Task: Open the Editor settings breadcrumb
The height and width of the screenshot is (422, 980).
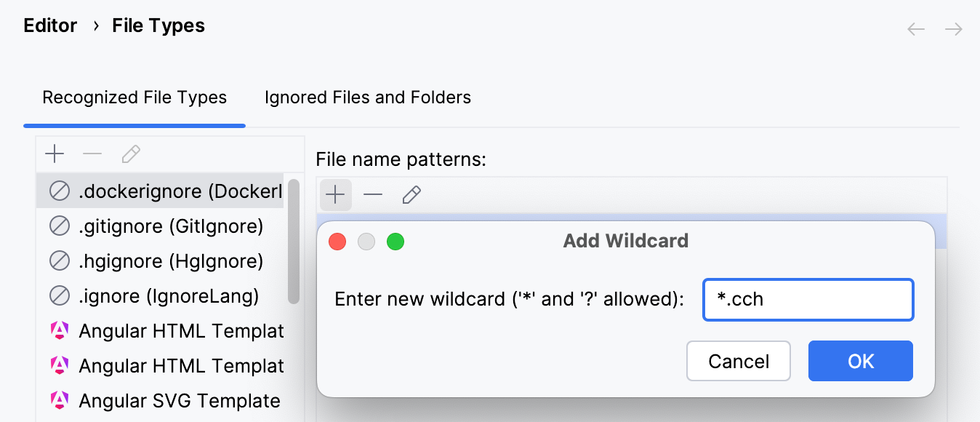Action: tap(49, 25)
